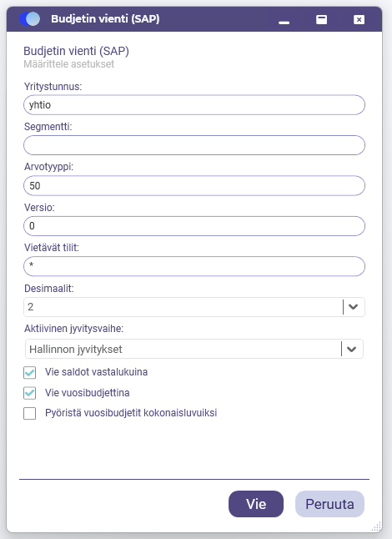This screenshot has height=539, width=392.
Task: Click into the Versio input field
Action: coord(194,226)
